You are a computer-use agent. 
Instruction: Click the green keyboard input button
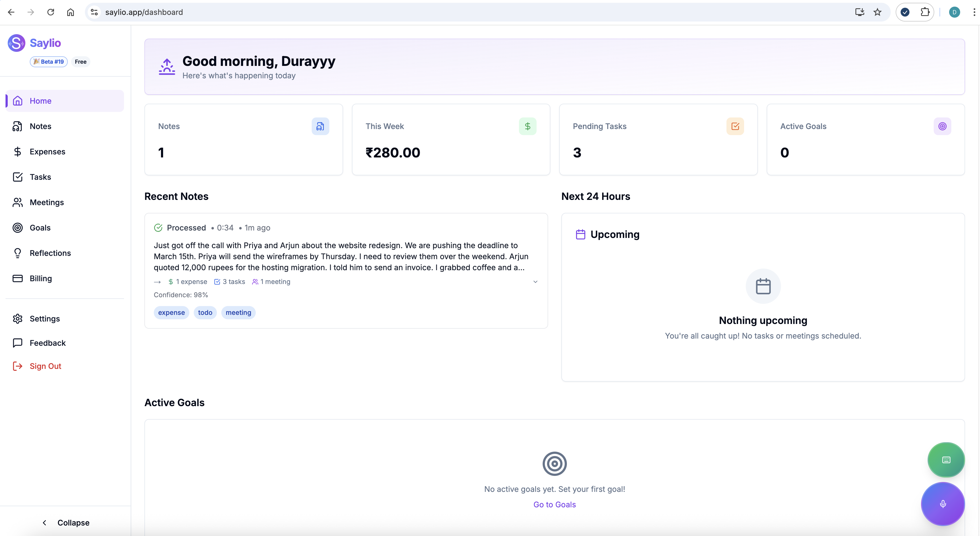click(946, 460)
